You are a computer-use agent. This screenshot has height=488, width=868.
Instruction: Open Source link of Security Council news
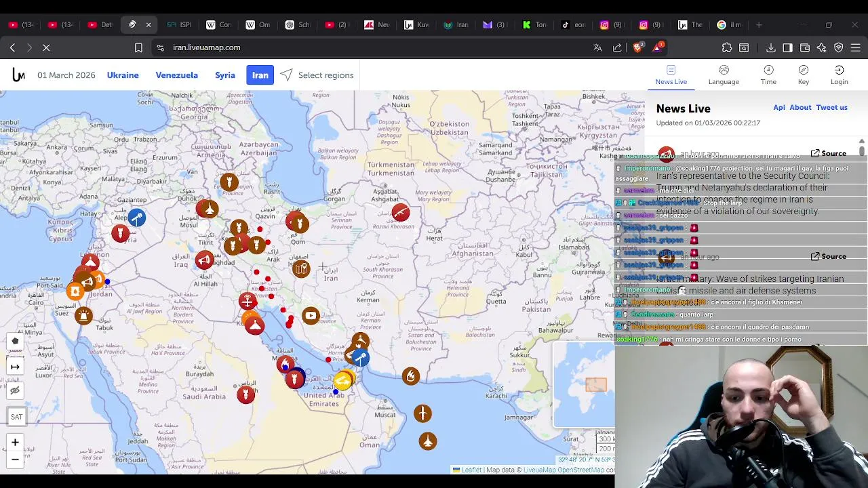[x=829, y=154]
